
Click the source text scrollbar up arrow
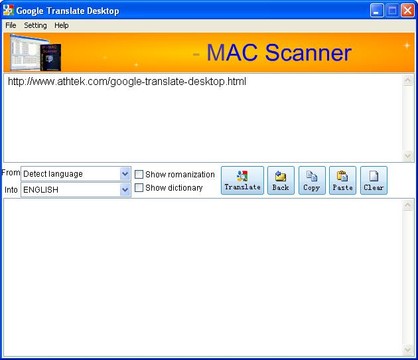click(408, 80)
